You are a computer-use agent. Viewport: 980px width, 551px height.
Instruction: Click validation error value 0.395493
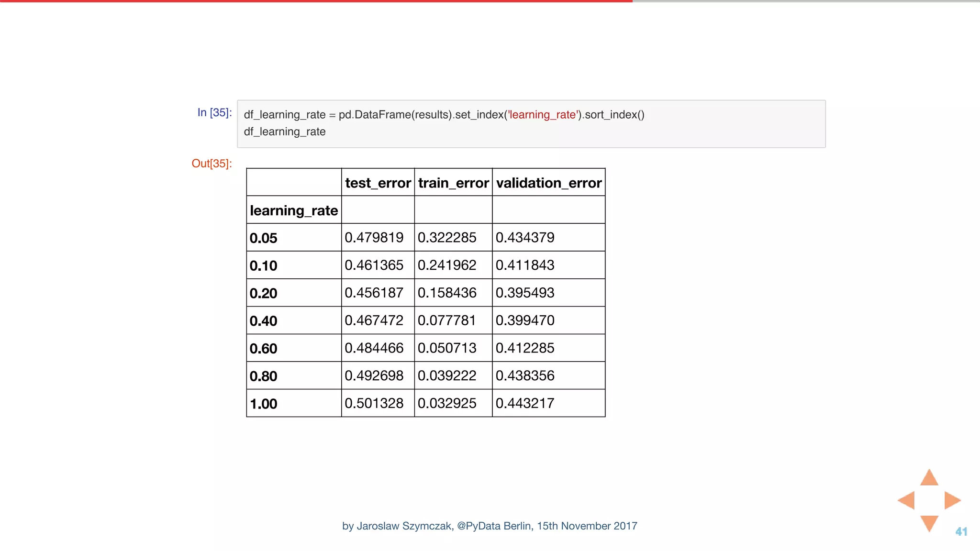coord(525,293)
